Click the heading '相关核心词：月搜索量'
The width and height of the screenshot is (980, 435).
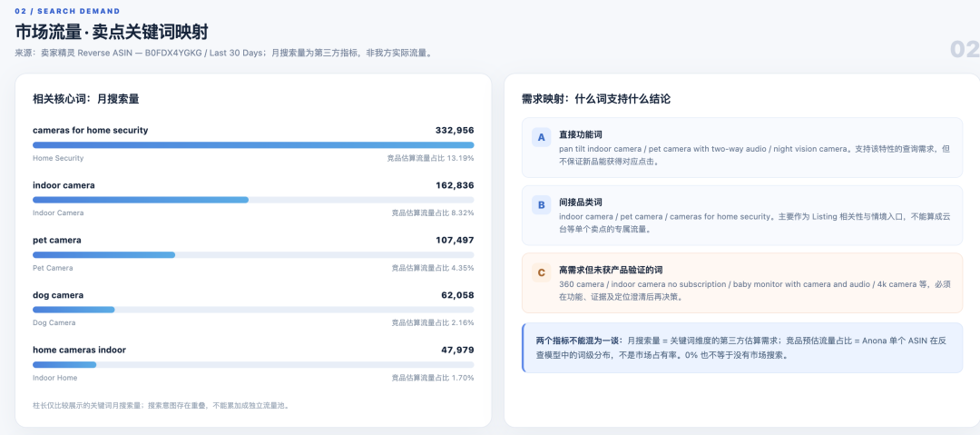85,99
